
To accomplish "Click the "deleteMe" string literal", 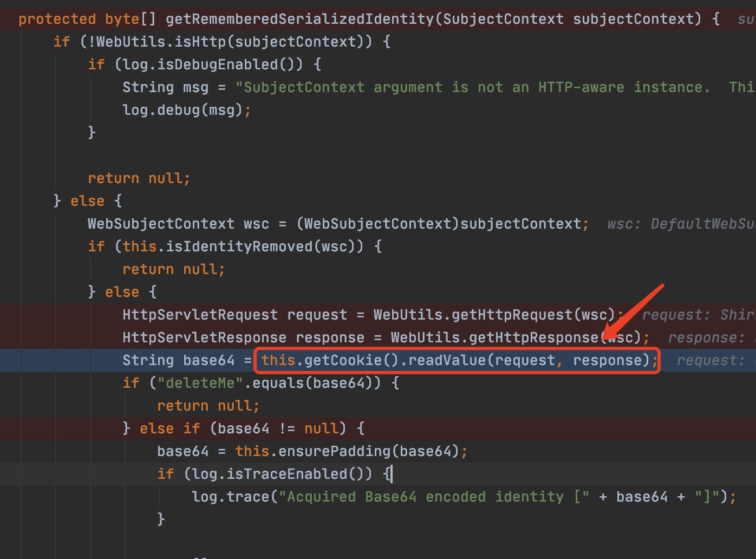I will [x=200, y=383].
